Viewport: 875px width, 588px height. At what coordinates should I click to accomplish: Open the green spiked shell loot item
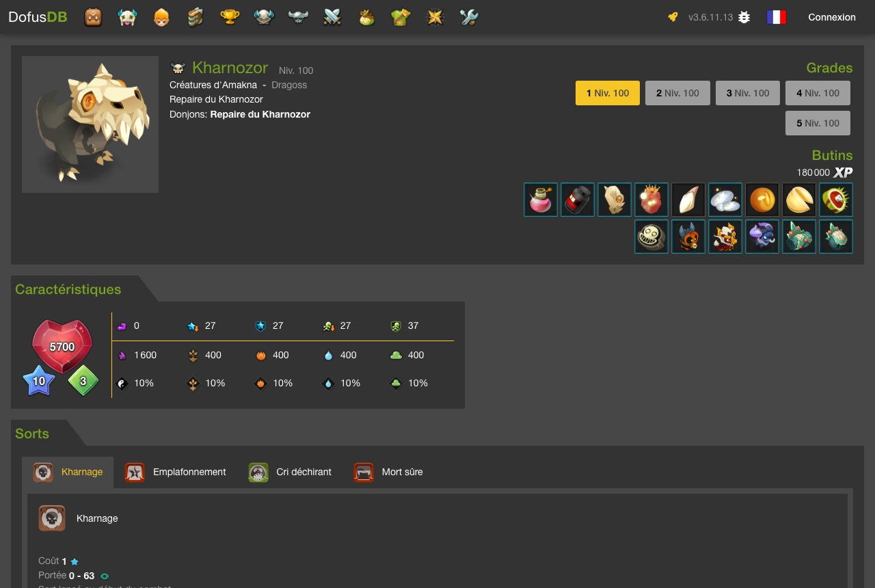836,237
